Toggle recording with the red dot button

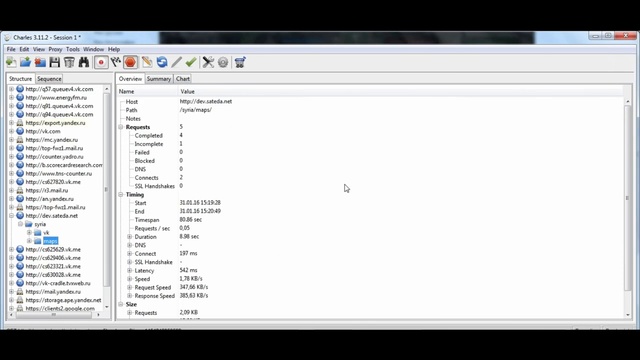pyautogui.click(x=101, y=62)
